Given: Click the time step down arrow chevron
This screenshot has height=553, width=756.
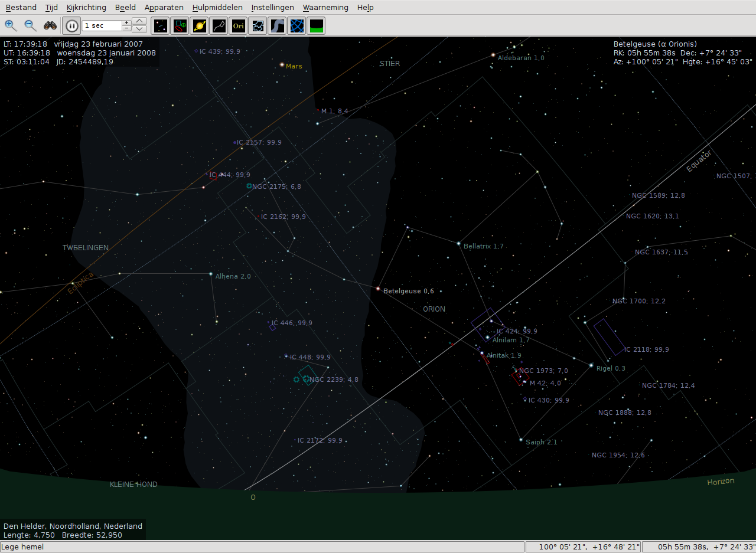Looking at the screenshot, I should [x=139, y=29].
